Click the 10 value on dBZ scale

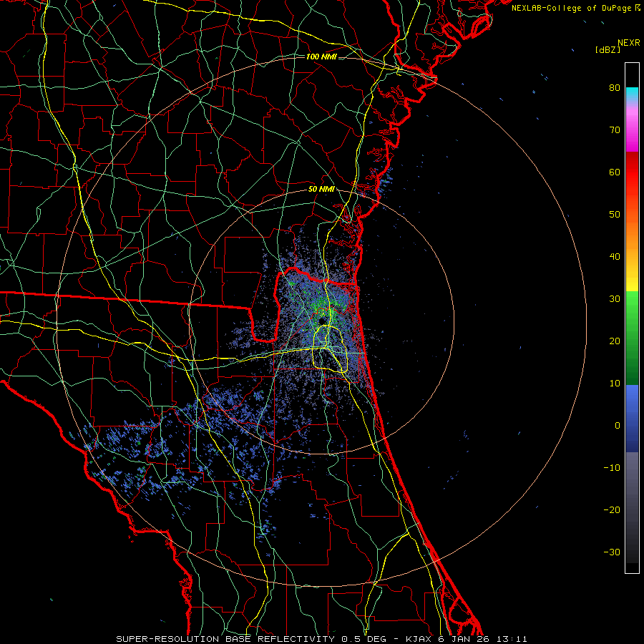click(615, 384)
